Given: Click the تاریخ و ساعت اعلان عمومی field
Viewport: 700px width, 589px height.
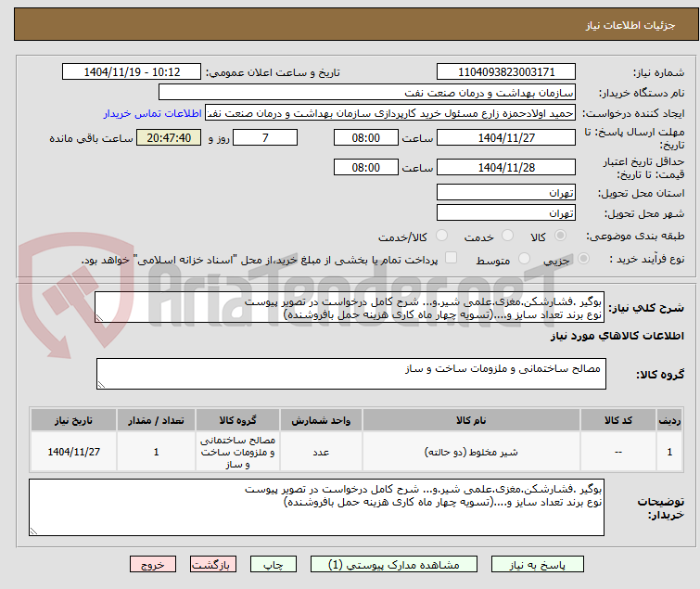Looking at the screenshot, I should [x=132, y=72].
